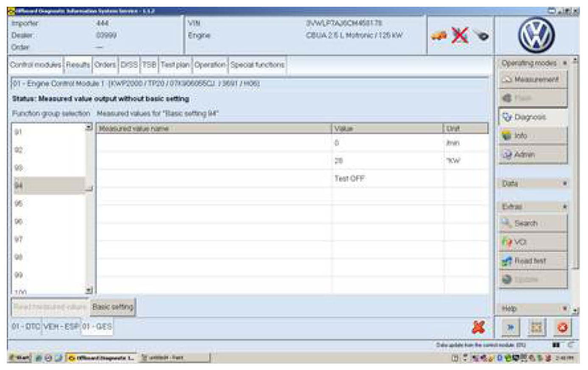Click the red stop icon button
Screen dimensions: 588x370
click(563, 328)
